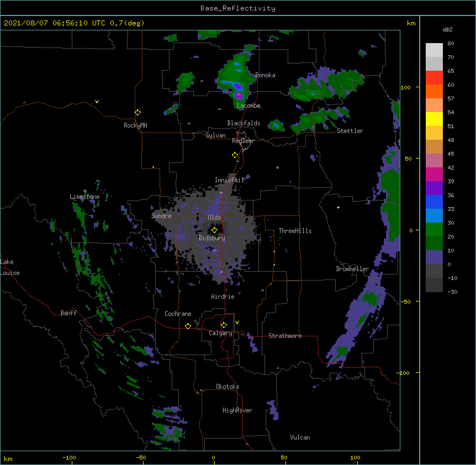The image size is (476, 465).
Task: Select the small blue-core cell east of Blackfalds
Action: click(x=276, y=125)
